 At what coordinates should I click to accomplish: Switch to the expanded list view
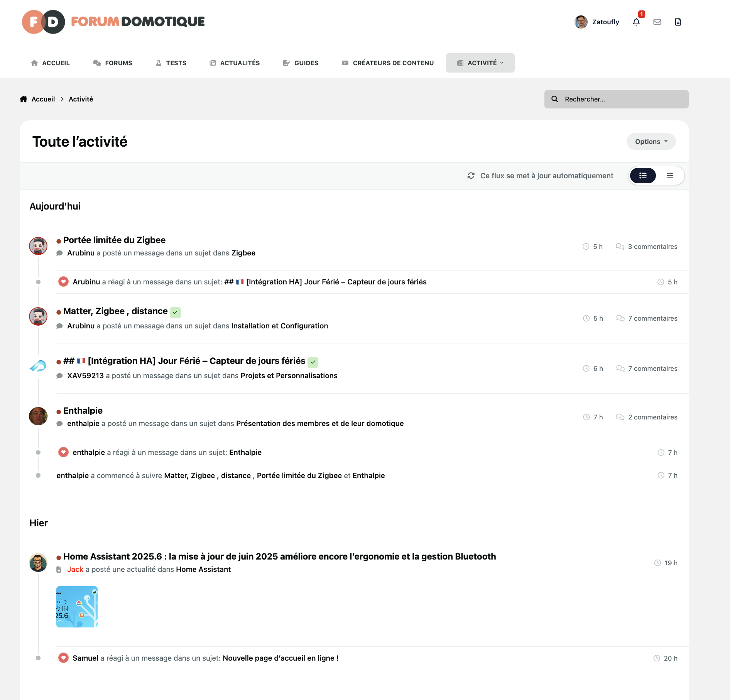pos(643,176)
